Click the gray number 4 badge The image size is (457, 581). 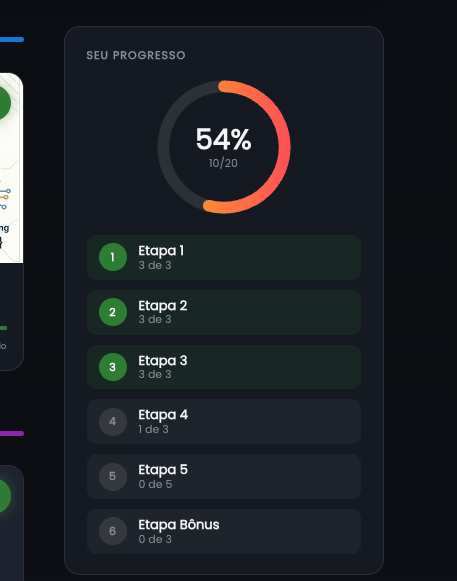113,422
